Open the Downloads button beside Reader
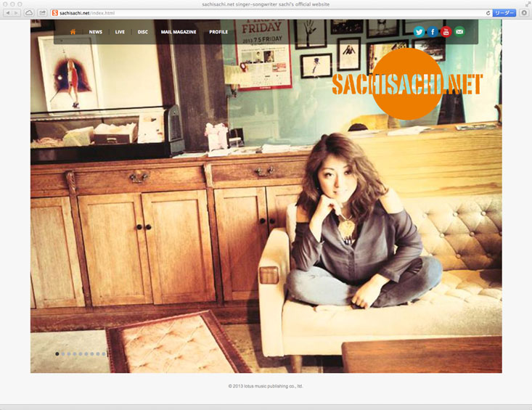The height and width of the screenshot is (410, 532). tap(524, 13)
